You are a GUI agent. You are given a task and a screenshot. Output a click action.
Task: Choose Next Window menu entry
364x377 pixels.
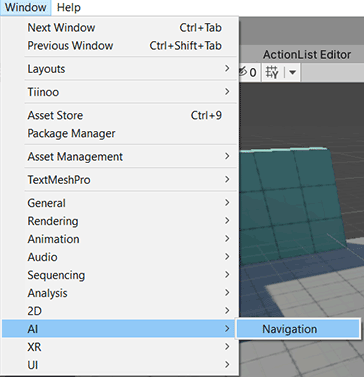[x=120, y=28]
